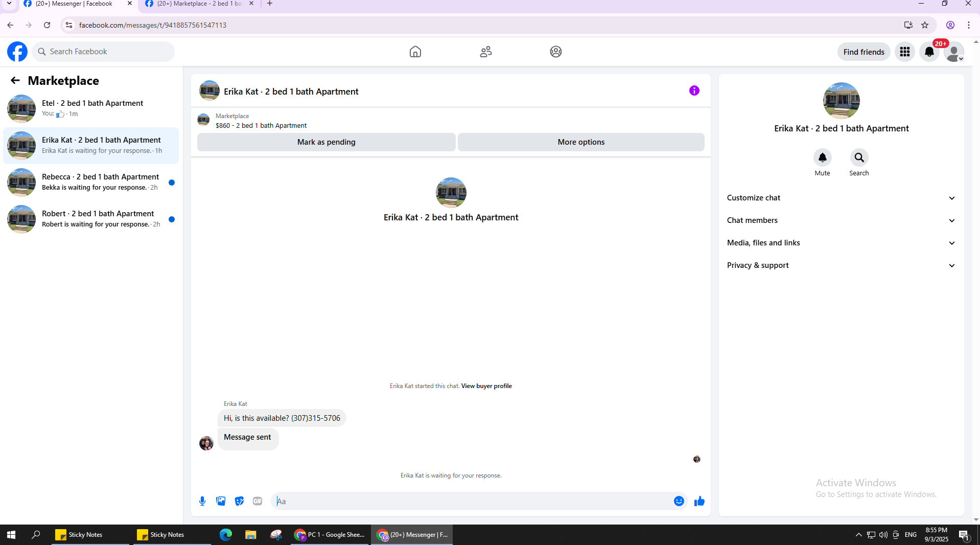Open Erika Kat chat header title
This screenshot has height=545, width=980.
pos(291,92)
